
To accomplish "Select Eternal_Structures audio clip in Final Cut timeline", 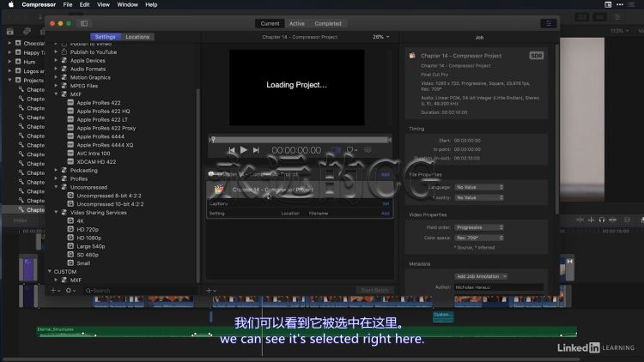I will [307, 332].
